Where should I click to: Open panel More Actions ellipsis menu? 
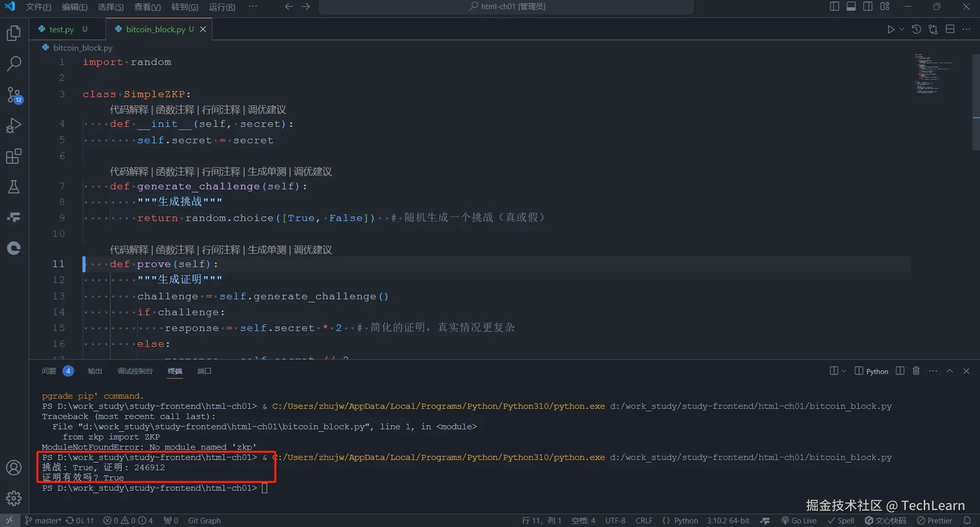click(933, 371)
